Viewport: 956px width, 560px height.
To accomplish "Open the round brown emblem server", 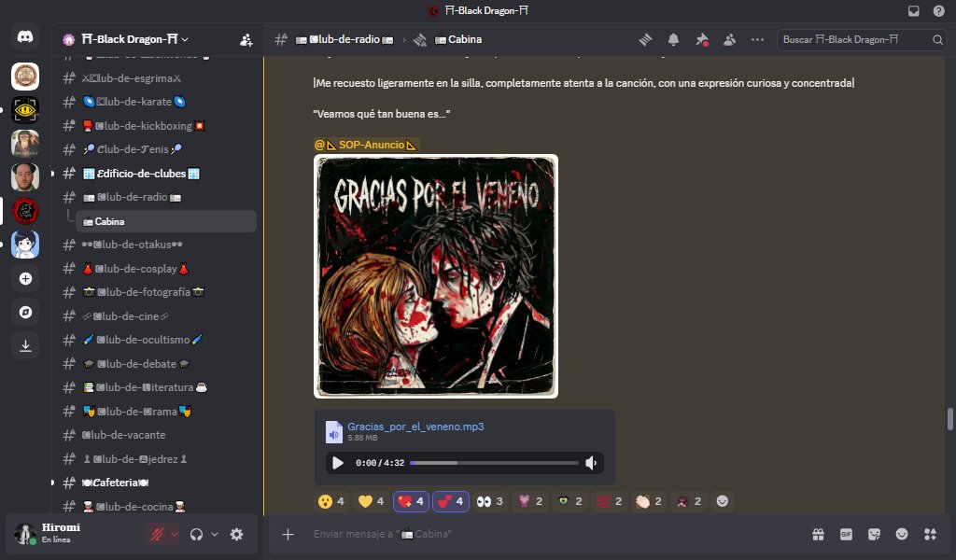I will click(25, 77).
